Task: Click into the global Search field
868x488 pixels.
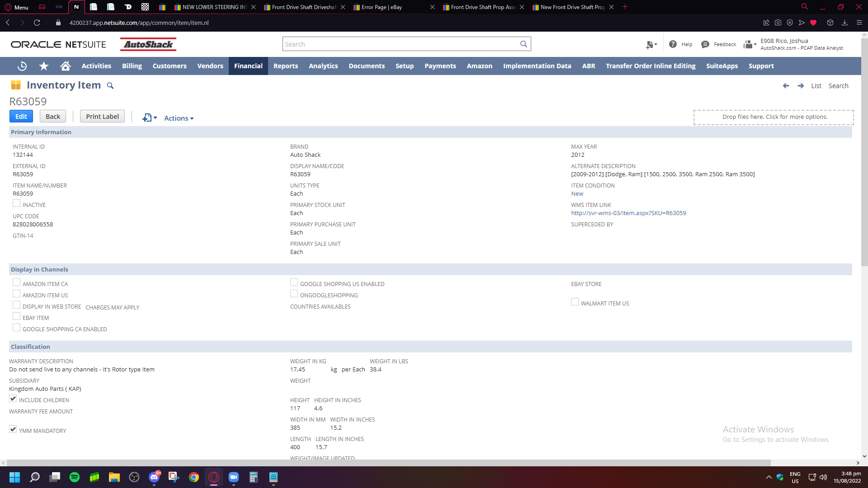Action: pos(400,44)
